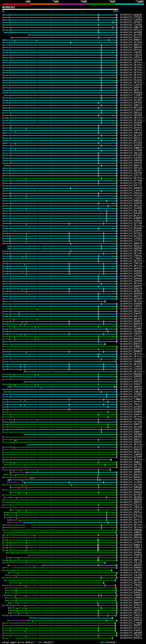Select hit label UniRef100_C9E2R1

click(x=131, y=53)
